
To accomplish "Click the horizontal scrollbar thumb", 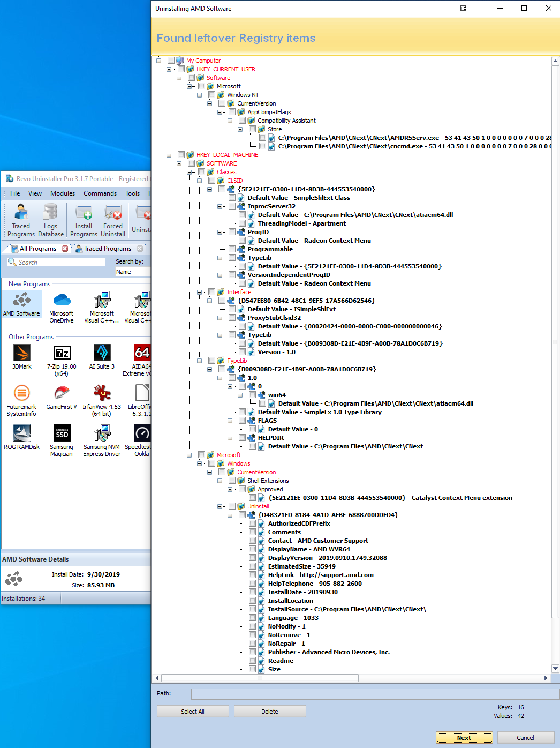I will pyautogui.click(x=260, y=678).
